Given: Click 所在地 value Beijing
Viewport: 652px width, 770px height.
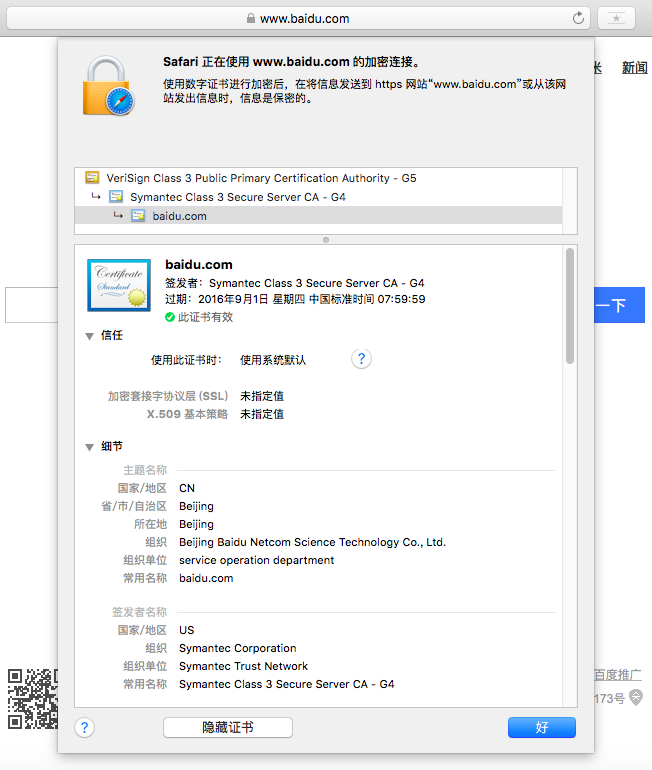Looking at the screenshot, I should (x=196, y=524).
